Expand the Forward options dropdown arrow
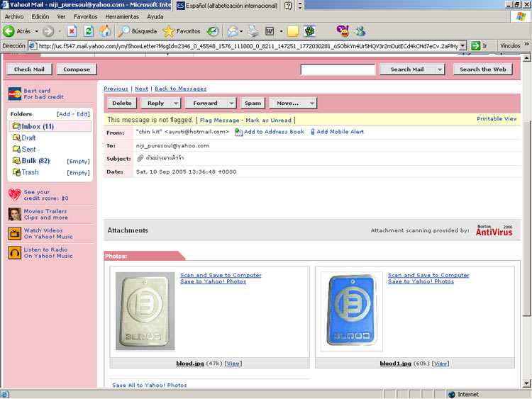Viewport: 532px width, 399px height. coord(231,103)
